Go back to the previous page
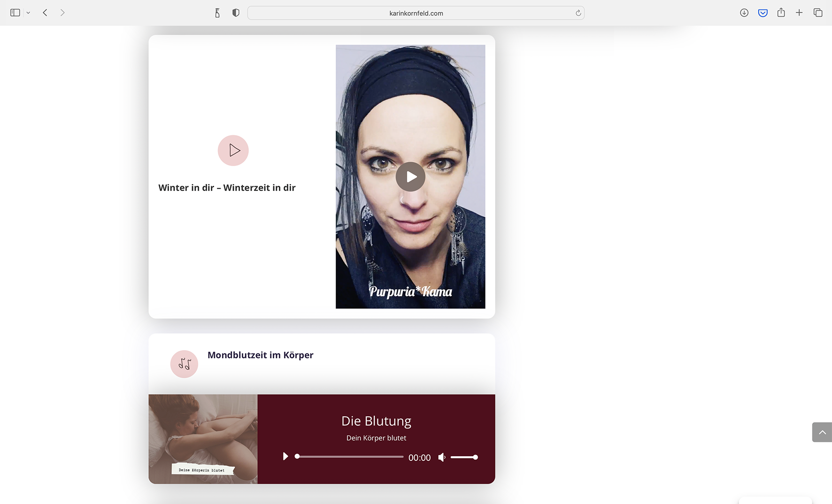 (x=45, y=13)
